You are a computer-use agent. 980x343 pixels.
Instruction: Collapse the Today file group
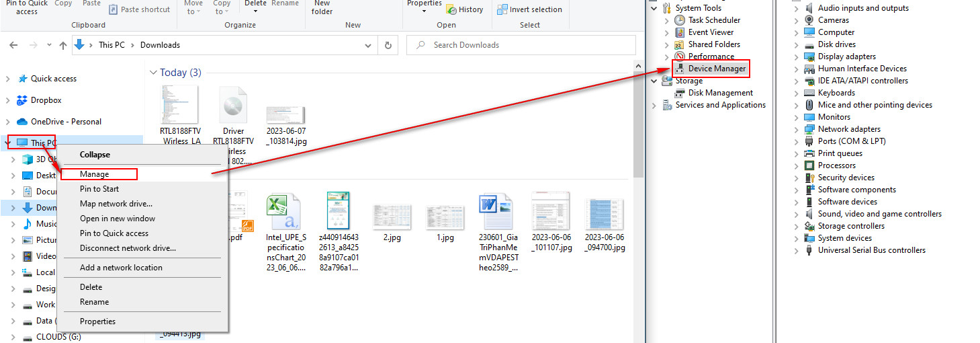(154, 73)
